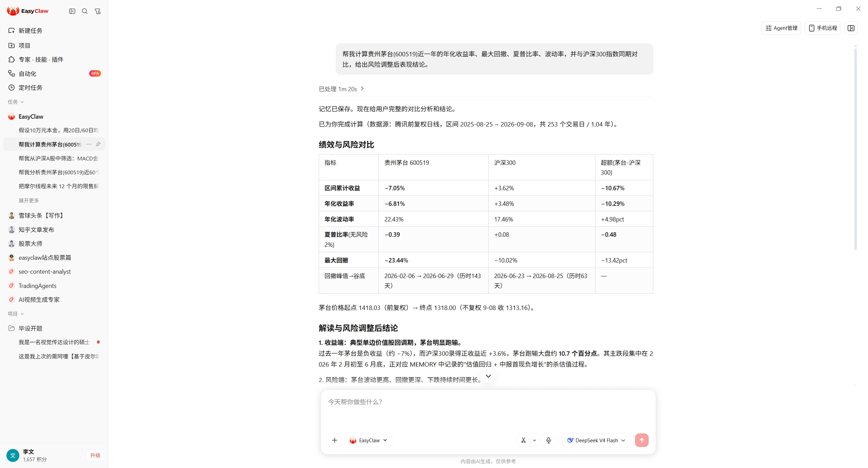Viewport: 868px width, 468px height.
Task: Open more options for the 帮我计算贵州茅台 task
Action: point(89,144)
